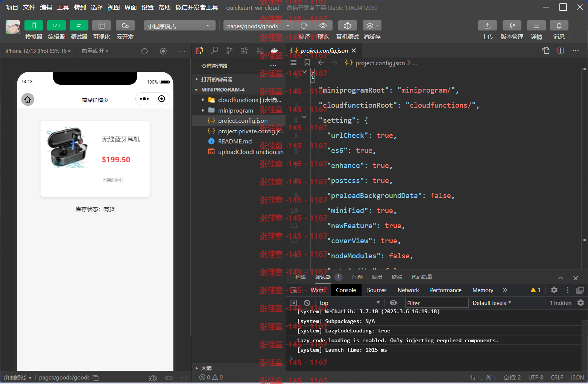Switch to the Sources tab

[377, 290]
